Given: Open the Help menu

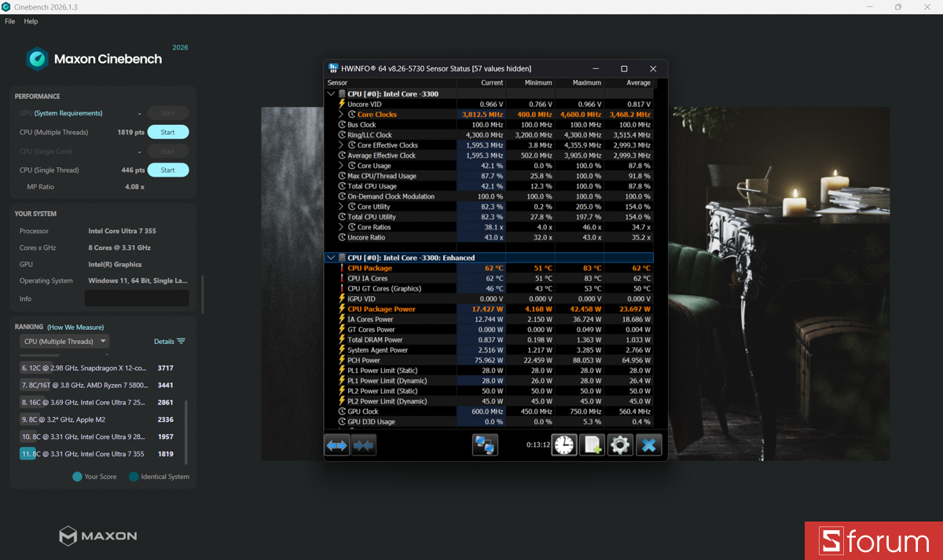Looking at the screenshot, I should pos(31,21).
